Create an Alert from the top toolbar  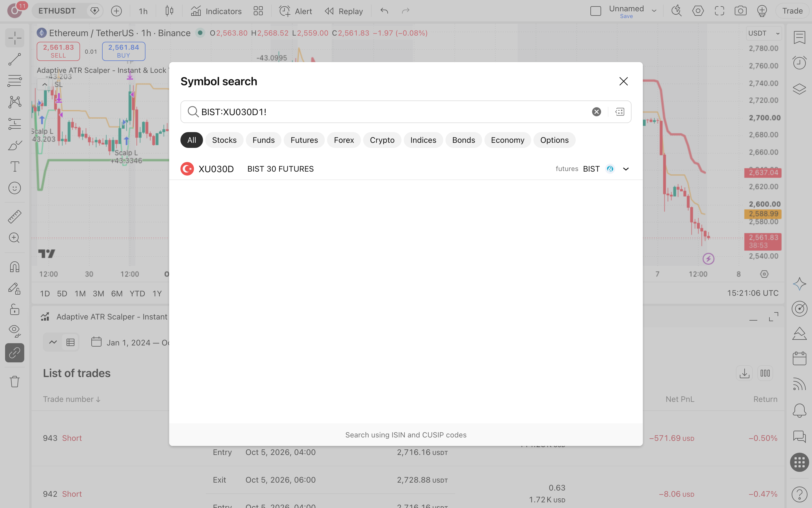295,11
